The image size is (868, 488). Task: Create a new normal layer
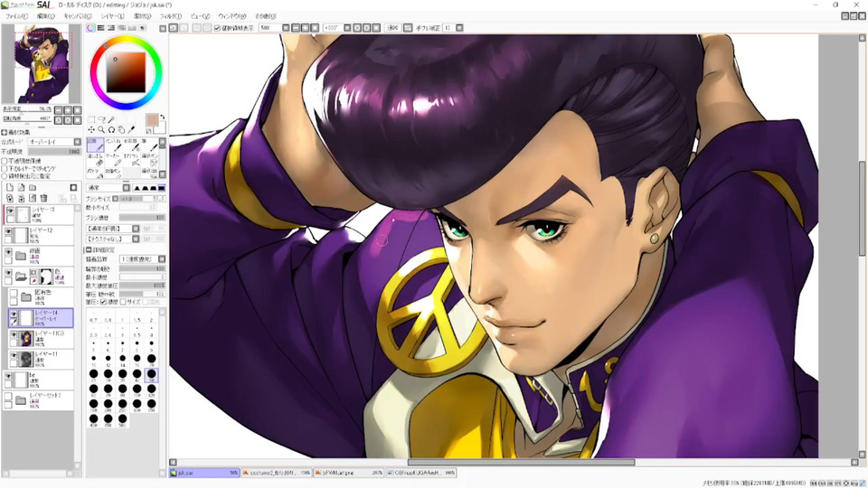tap(10, 188)
